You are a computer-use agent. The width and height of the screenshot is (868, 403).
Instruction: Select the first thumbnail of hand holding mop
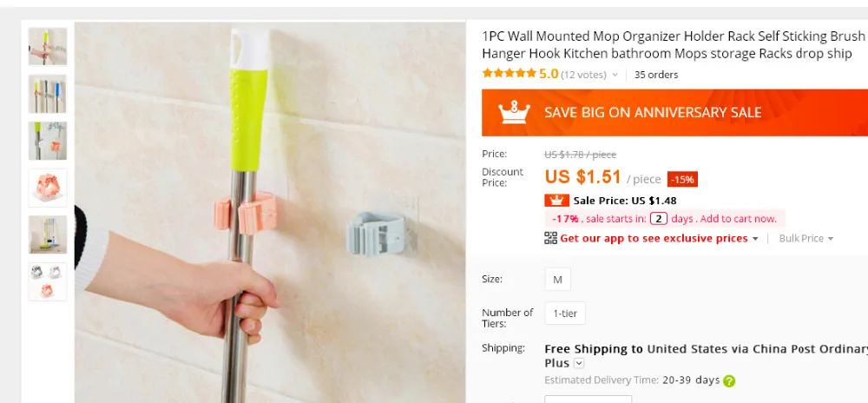48,47
